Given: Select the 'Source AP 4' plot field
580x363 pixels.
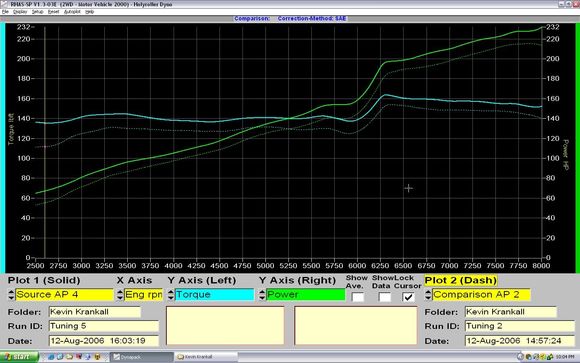Looking at the screenshot, I should 64,295.
